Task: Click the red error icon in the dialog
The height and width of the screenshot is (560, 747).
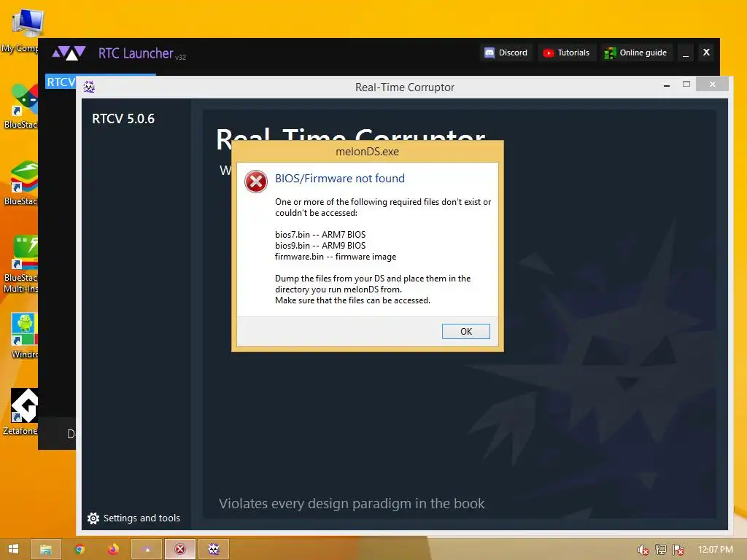Action: 256,182
